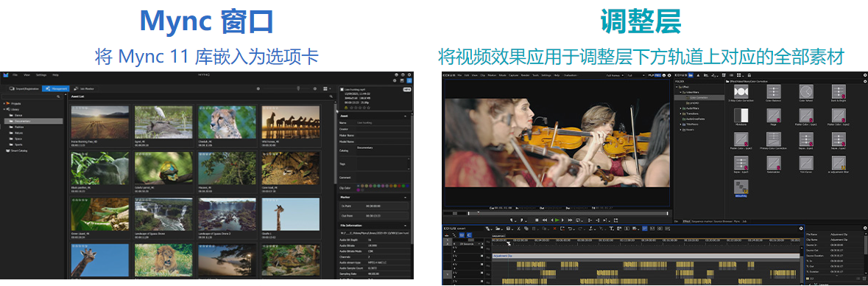Image resolution: width=868 pixels, height=286 pixels.
Task: Open Job Monitor tab in Mync
Action: (84, 88)
